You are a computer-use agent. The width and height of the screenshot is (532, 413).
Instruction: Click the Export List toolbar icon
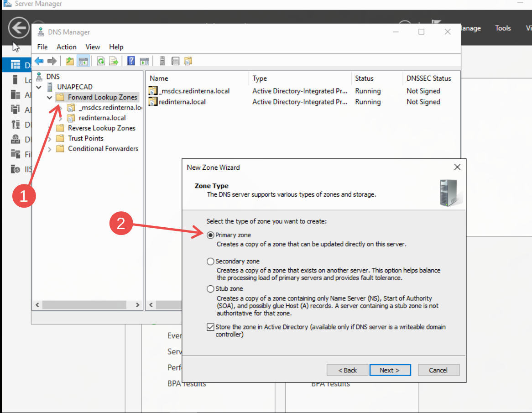pyautogui.click(x=114, y=61)
